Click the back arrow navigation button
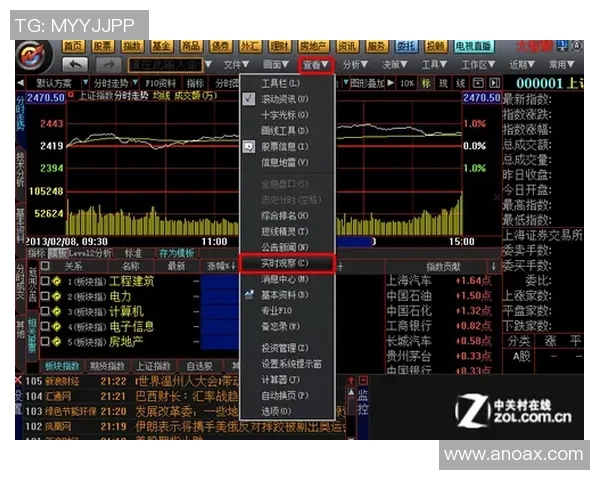Viewport: 600px width, 480px height. (76, 64)
